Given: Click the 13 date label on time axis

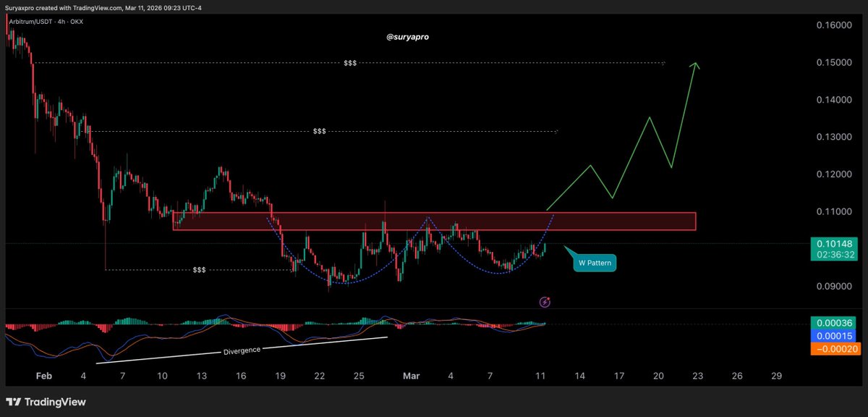Looking at the screenshot, I should tap(202, 376).
